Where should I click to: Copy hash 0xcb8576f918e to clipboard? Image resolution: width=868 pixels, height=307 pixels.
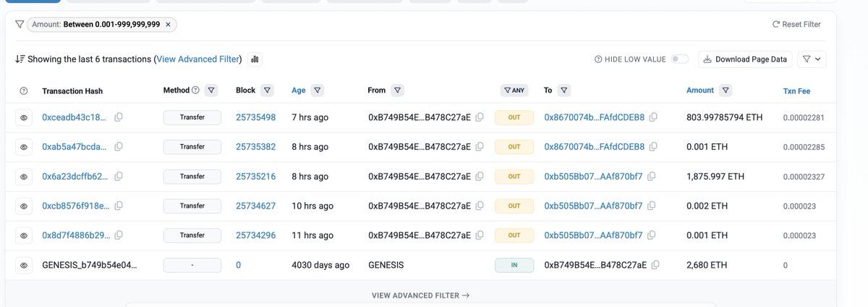[119, 206]
